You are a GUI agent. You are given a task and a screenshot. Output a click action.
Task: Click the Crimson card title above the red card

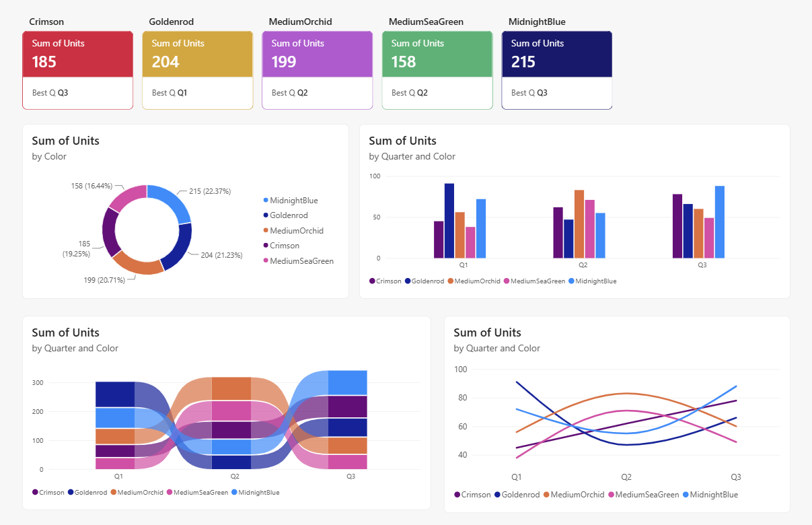(46, 22)
